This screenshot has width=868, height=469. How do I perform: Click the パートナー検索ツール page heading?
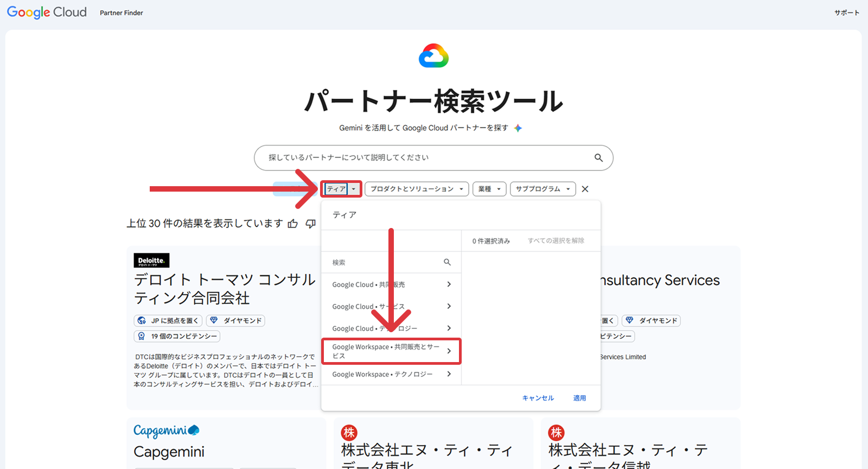pos(434,102)
